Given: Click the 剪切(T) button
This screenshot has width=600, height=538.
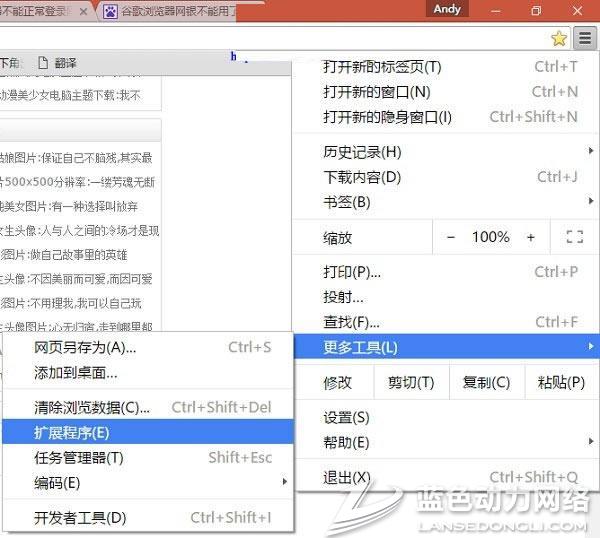Looking at the screenshot, I should coord(410,382).
